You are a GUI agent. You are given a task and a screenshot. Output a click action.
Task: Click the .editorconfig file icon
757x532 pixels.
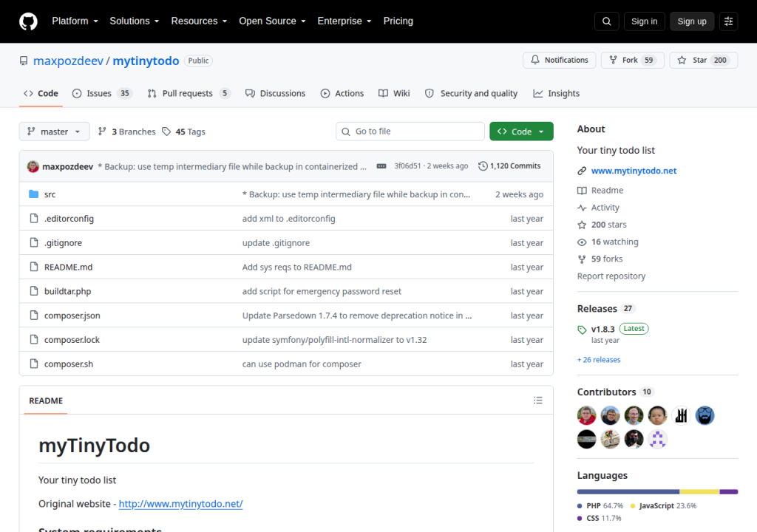[x=34, y=218]
